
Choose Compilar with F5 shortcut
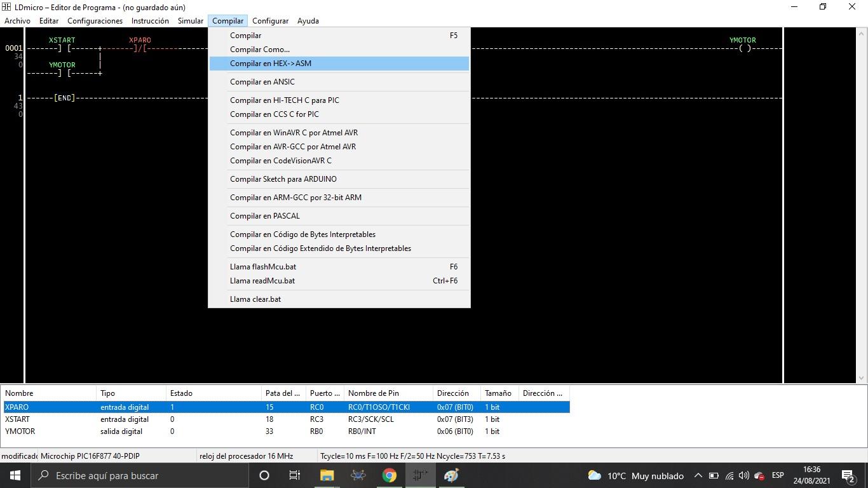point(339,36)
